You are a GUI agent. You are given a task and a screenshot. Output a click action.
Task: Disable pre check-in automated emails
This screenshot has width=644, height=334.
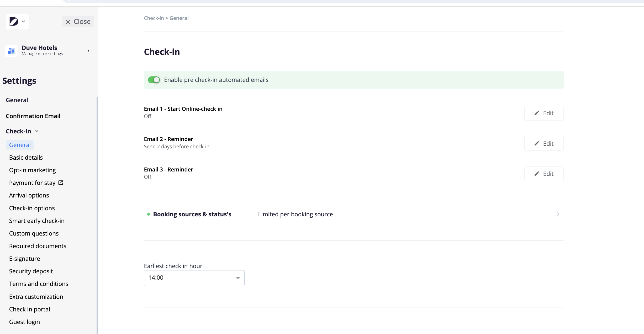(154, 80)
